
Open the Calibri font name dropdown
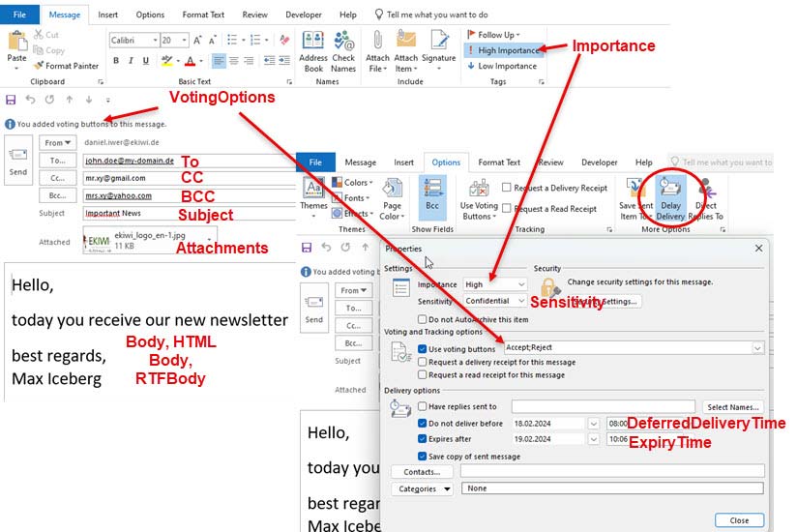tap(155, 40)
